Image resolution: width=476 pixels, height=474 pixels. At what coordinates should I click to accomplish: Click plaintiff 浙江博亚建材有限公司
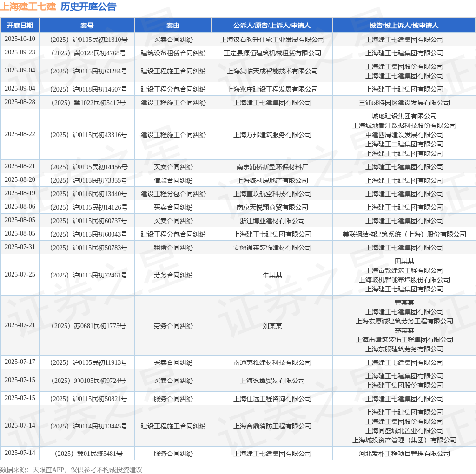pyautogui.click(x=272, y=221)
